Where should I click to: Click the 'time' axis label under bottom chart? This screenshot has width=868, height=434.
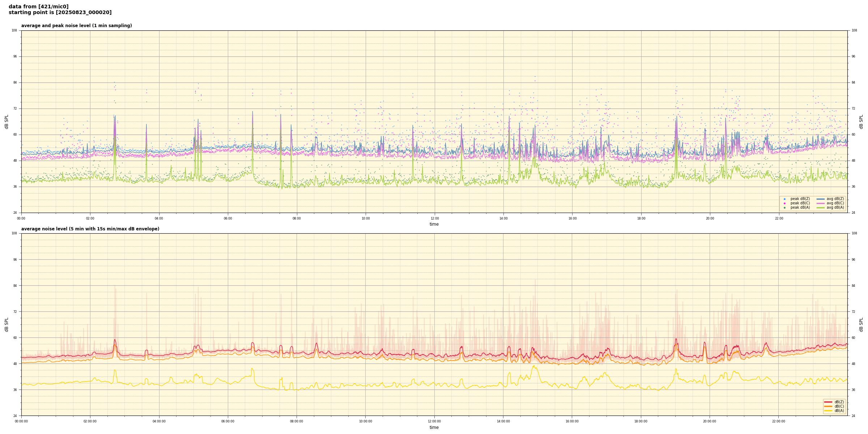[434, 427]
